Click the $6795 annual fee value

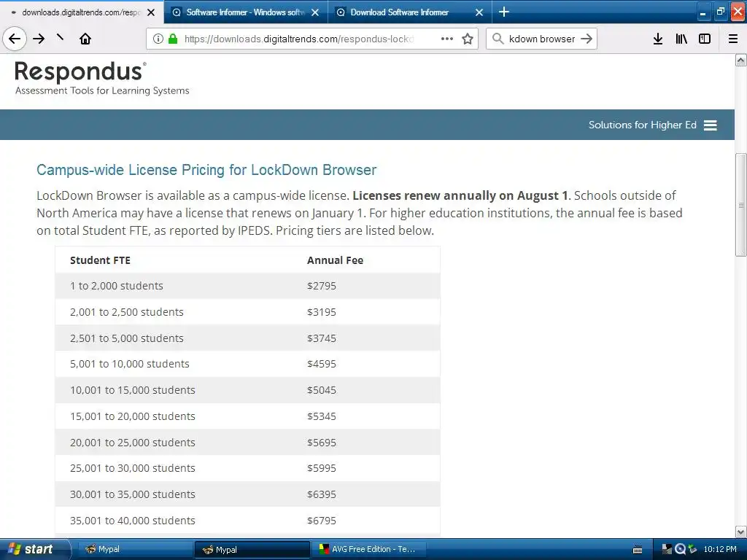[x=322, y=521]
